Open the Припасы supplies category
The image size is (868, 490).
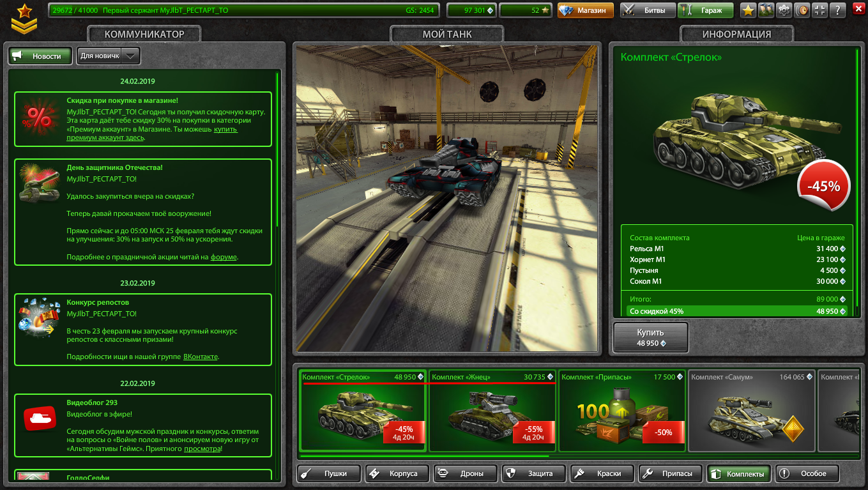click(x=671, y=473)
